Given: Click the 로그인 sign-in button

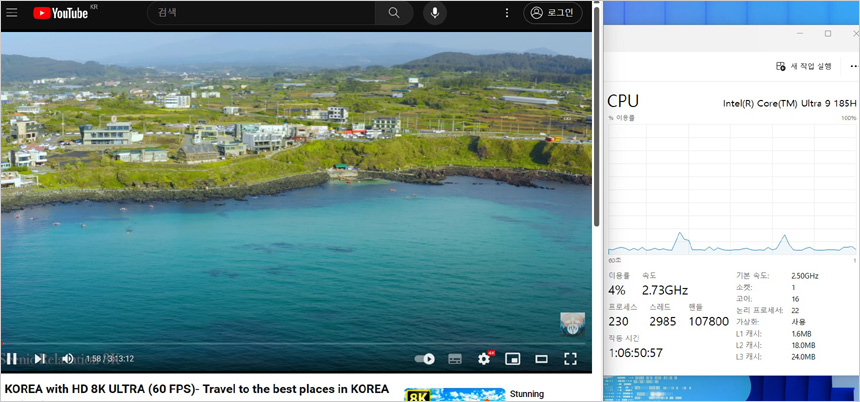Looking at the screenshot, I should [552, 13].
